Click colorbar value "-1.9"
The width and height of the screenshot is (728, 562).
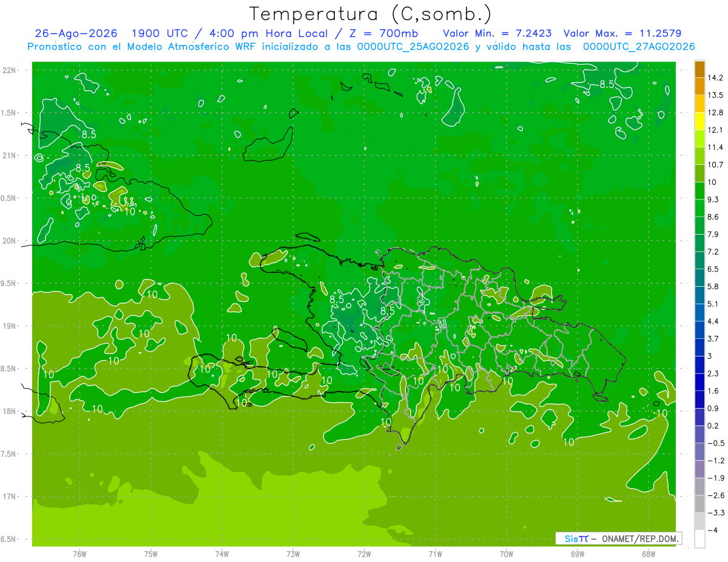pos(716,478)
